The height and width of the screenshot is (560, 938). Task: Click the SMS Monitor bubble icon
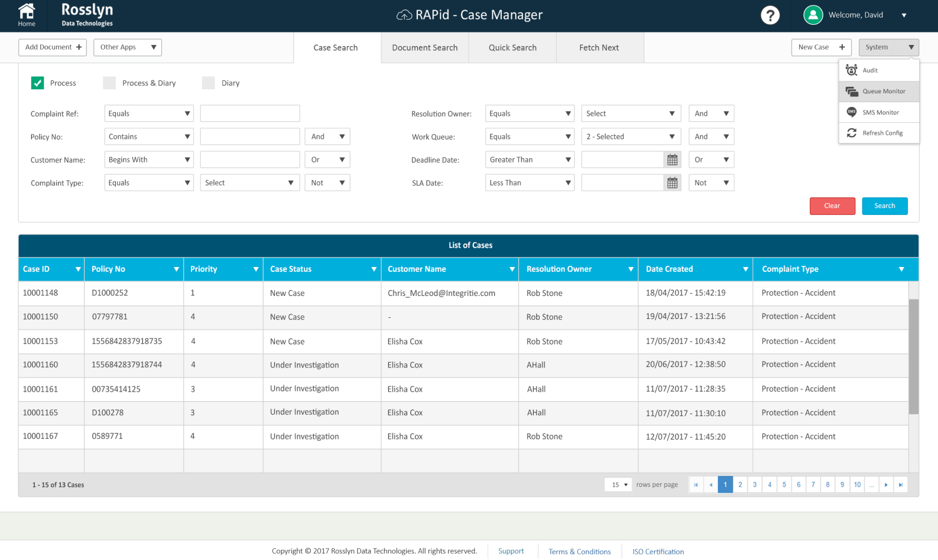pos(852,112)
